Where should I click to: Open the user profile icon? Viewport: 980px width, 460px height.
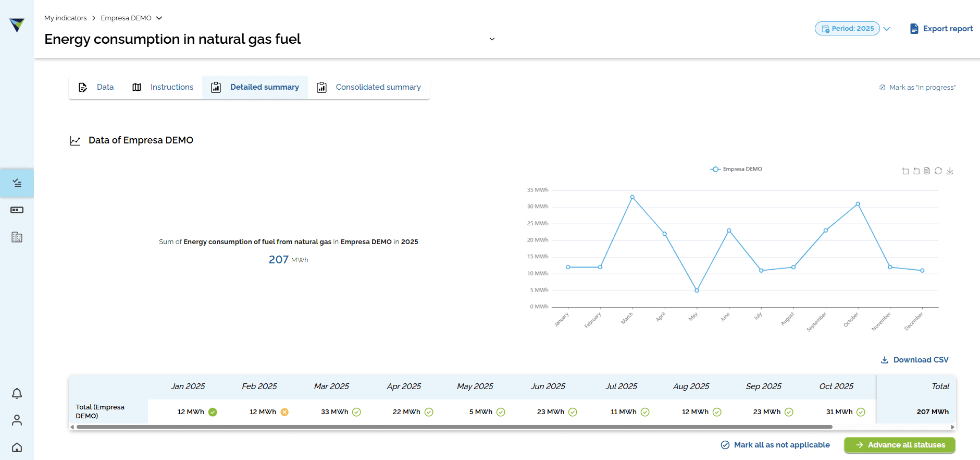click(x=17, y=420)
